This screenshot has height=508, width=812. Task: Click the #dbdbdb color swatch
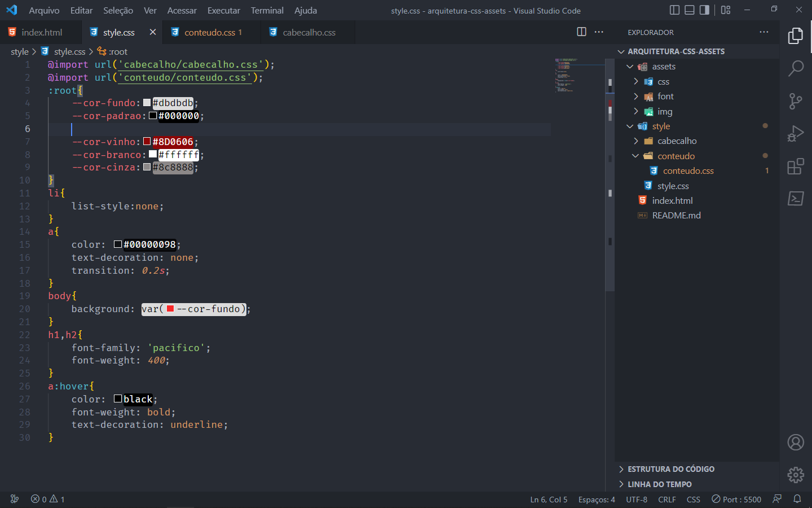(x=147, y=103)
